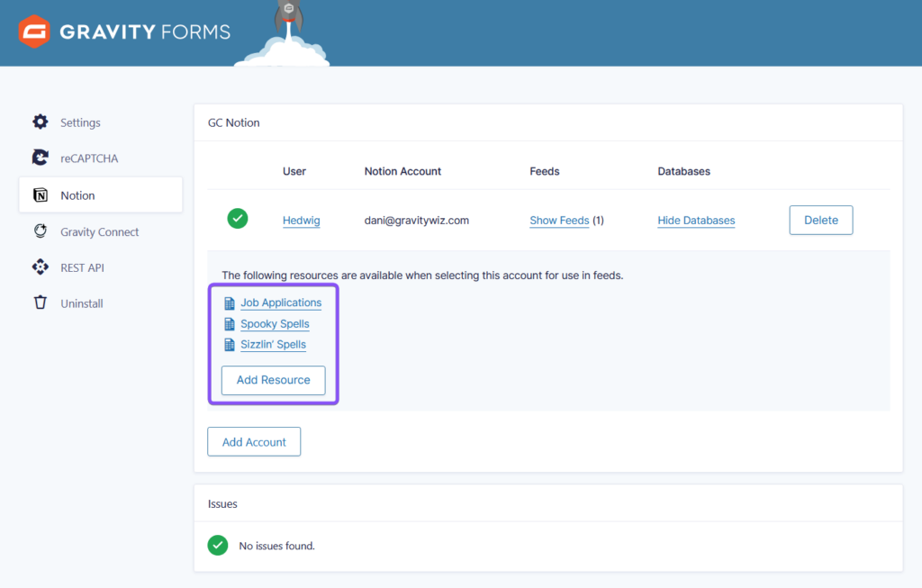Viewport: 922px width, 588px height.
Task: Click the Gravity Connect sidebar icon
Action: [x=40, y=231]
